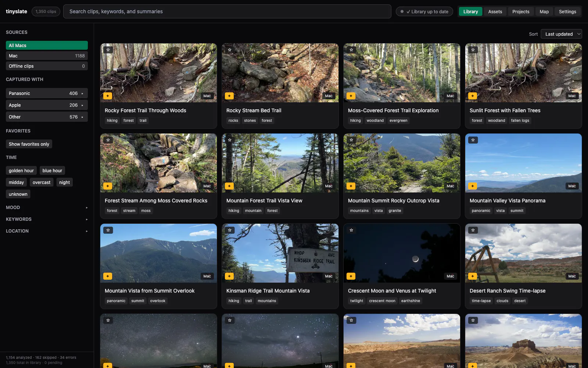Click yellow sparkle badge on Sunlit Forest with Fallen Trees
This screenshot has width=588, height=368.
pyautogui.click(x=473, y=96)
